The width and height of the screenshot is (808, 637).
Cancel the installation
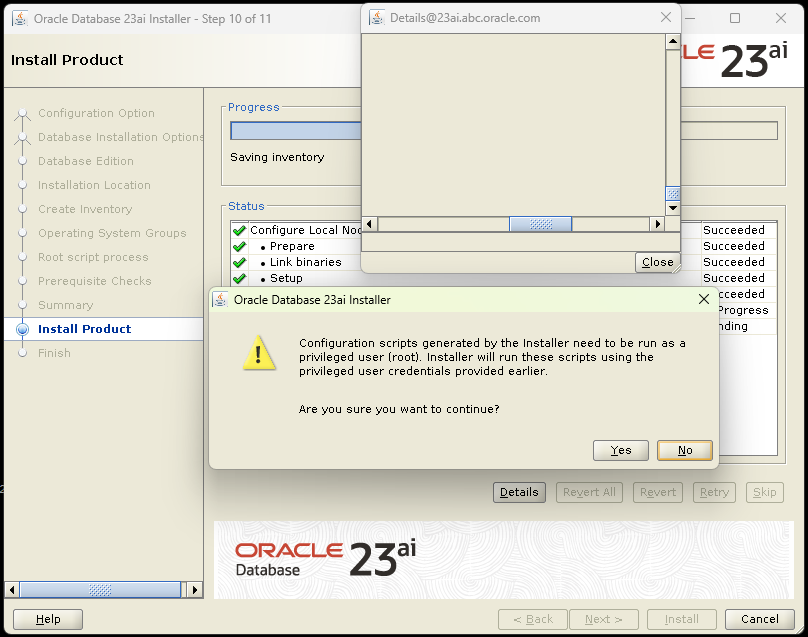tap(760, 619)
